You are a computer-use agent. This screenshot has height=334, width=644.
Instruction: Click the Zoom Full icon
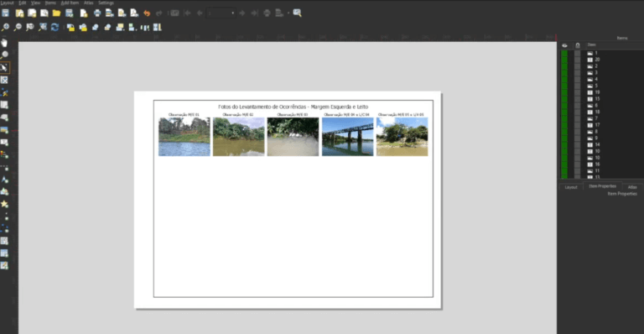pos(42,27)
